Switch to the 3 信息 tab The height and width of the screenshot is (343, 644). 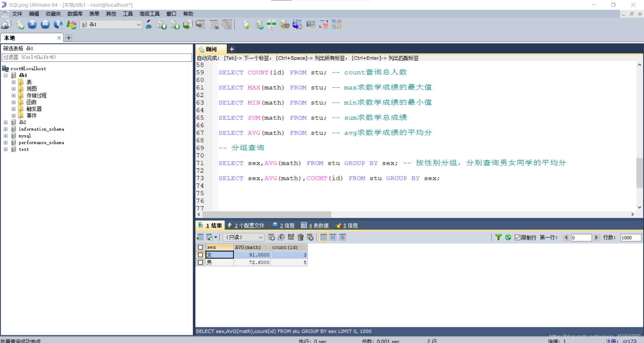pos(284,226)
